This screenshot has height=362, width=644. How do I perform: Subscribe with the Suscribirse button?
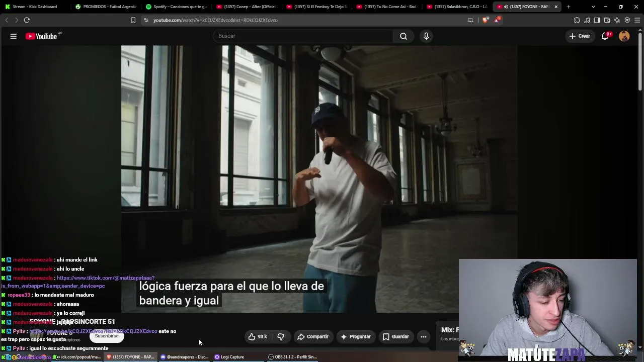pyautogui.click(x=107, y=336)
